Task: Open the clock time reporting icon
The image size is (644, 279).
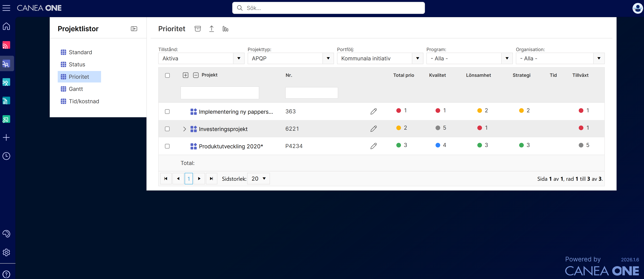Action: coord(6,156)
